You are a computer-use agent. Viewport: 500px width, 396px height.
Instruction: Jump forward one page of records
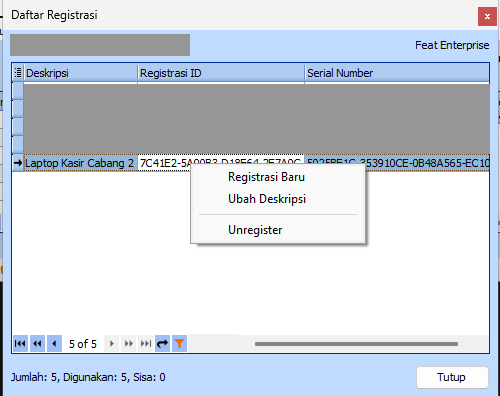tap(129, 343)
